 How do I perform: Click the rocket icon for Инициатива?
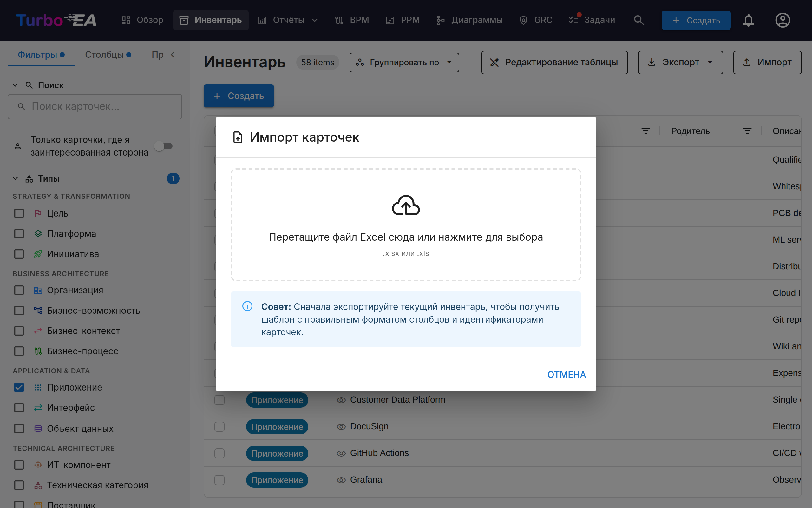(38, 254)
